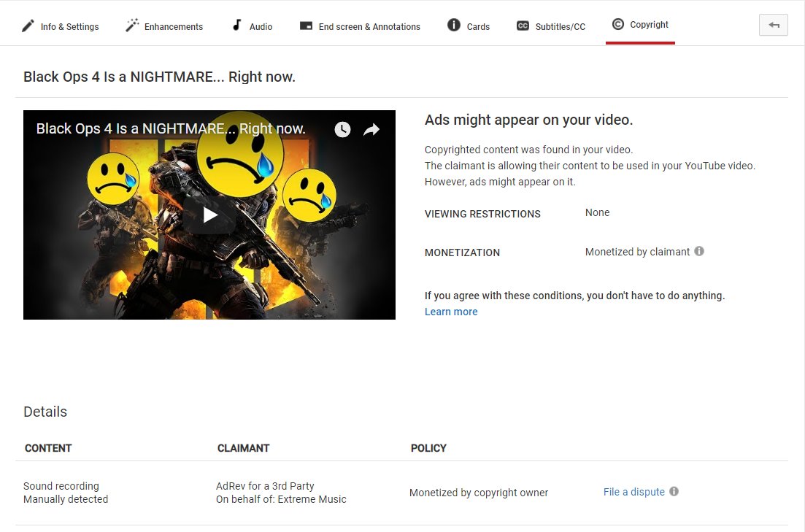Image resolution: width=805 pixels, height=532 pixels.
Task: Click 'Ads might appear on your video.' heading
Action: [x=529, y=120]
